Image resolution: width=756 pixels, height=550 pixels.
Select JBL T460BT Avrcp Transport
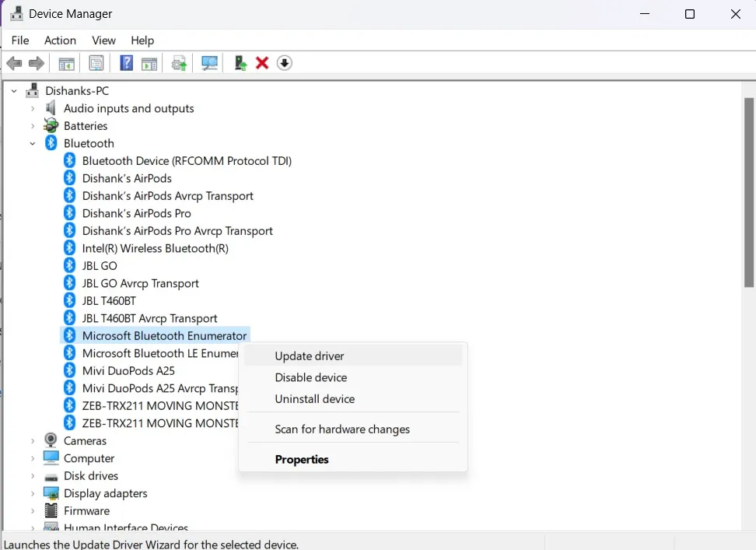149,318
